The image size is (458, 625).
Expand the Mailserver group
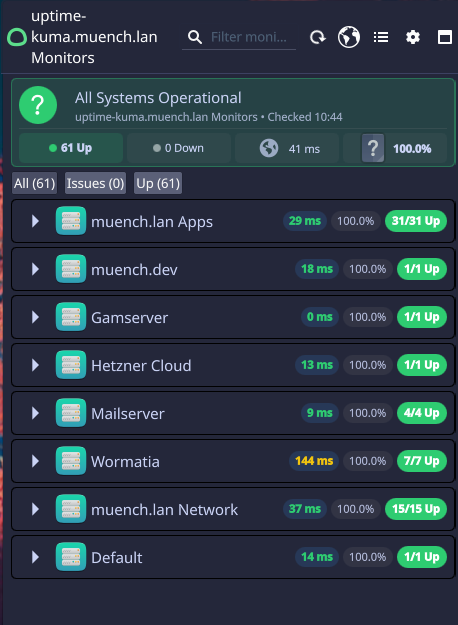(35, 413)
